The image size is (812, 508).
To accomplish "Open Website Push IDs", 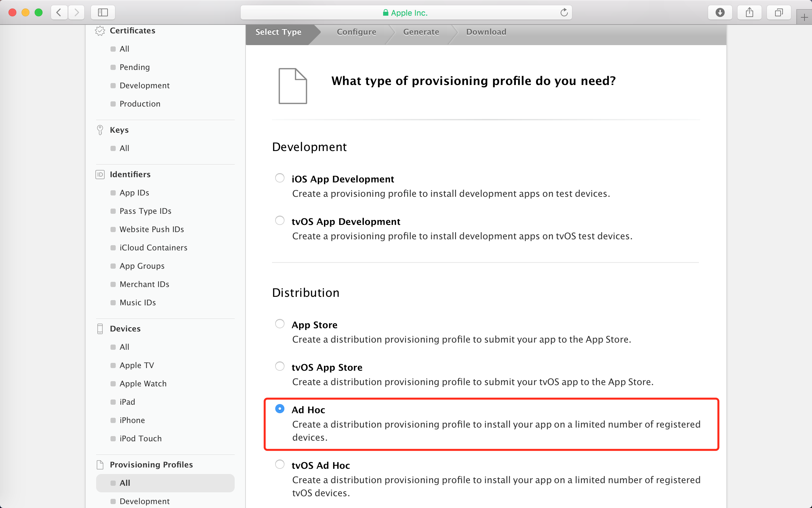I will point(152,229).
